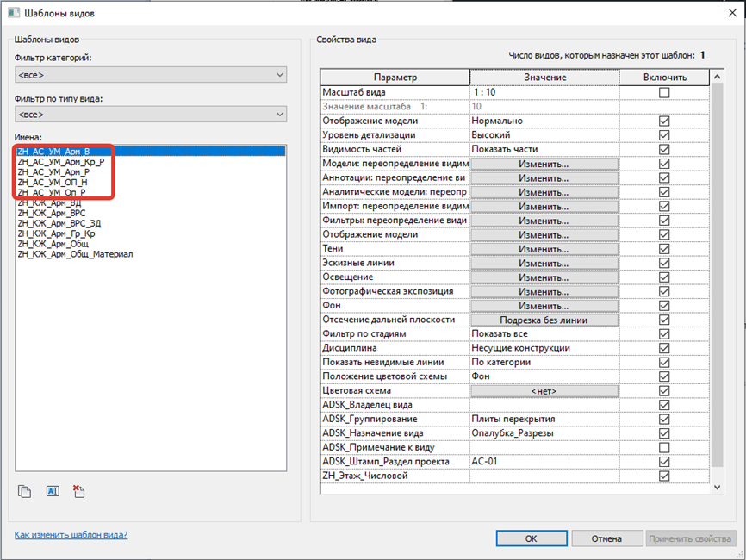Click the scroll up arrow in properties table
746x560 pixels.
click(717, 76)
